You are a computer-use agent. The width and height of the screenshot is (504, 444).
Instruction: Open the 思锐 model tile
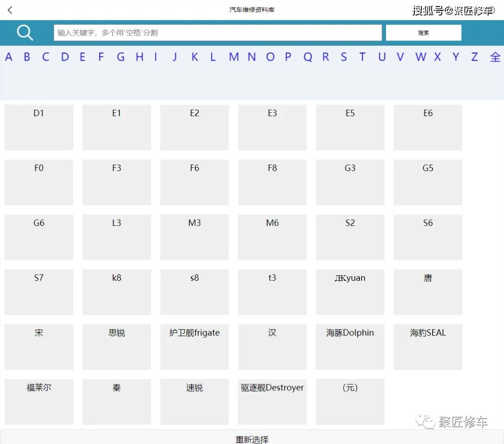117,347
